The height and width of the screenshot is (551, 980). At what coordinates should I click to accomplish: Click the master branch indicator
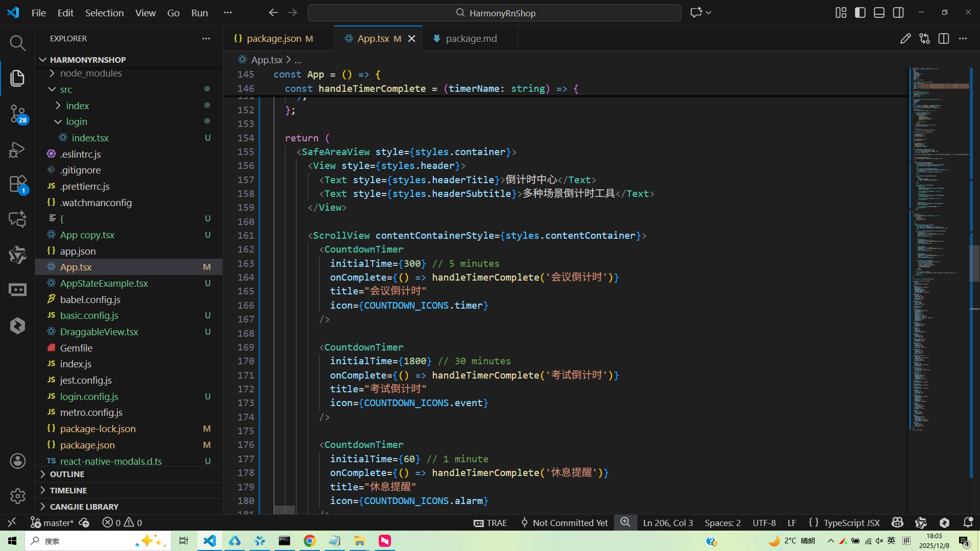pyautogui.click(x=53, y=522)
